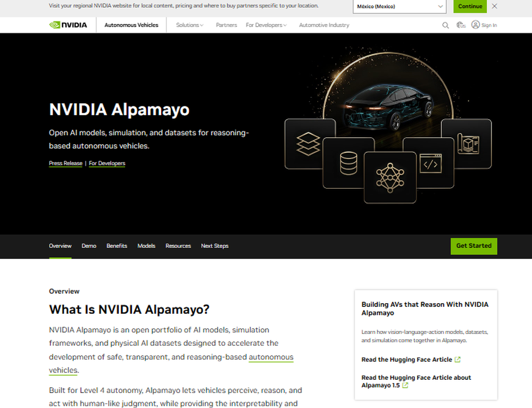Click the NVIDIA logo
The height and width of the screenshot is (408, 532).
(x=68, y=25)
